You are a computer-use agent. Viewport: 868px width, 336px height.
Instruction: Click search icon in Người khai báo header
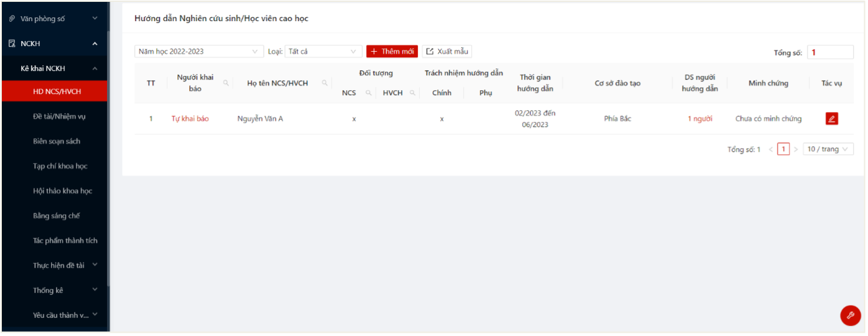click(x=226, y=83)
